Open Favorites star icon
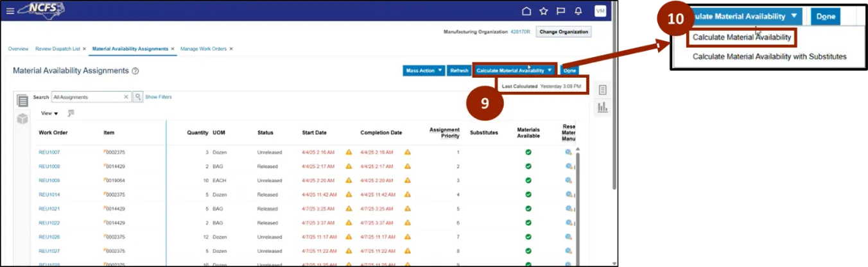This screenshot has width=868, height=267. coord(543,11)
